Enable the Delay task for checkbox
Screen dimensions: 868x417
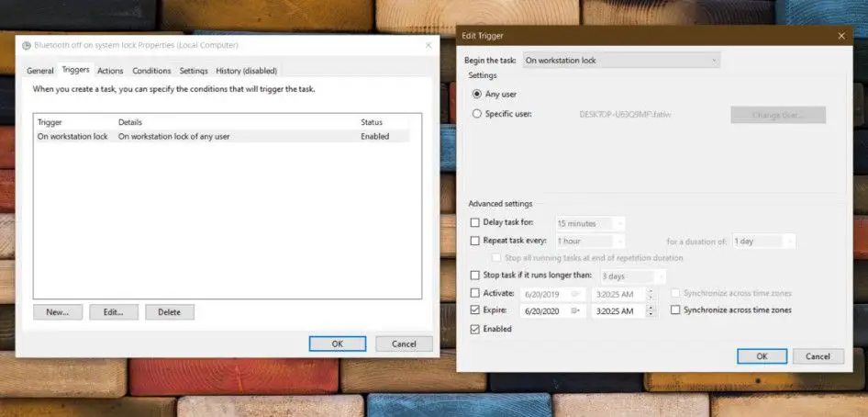(474, 222)
